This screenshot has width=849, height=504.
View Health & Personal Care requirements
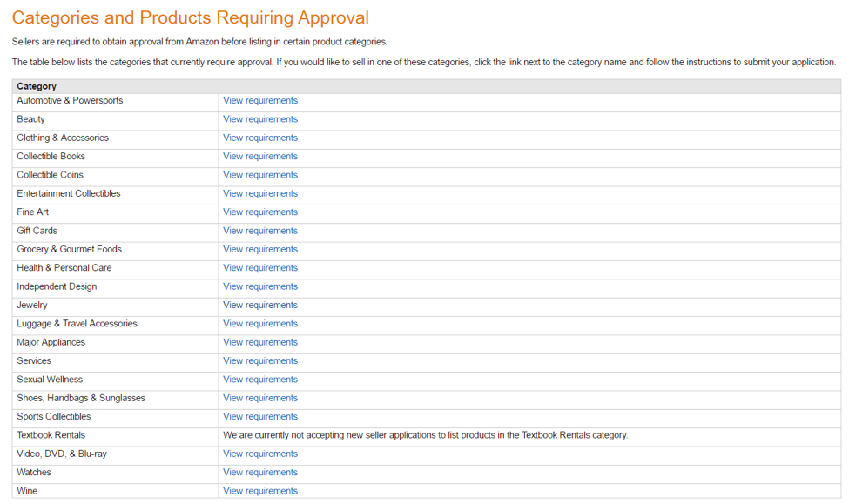point(259,267)
